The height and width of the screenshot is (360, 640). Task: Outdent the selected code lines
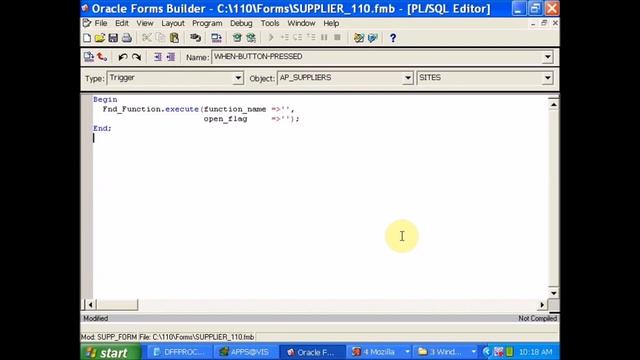[x=171, y=57]
